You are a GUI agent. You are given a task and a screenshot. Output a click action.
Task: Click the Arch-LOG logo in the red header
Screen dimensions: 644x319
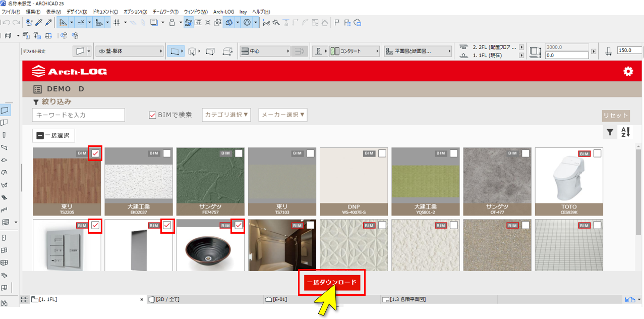click(x=69, y=71)
